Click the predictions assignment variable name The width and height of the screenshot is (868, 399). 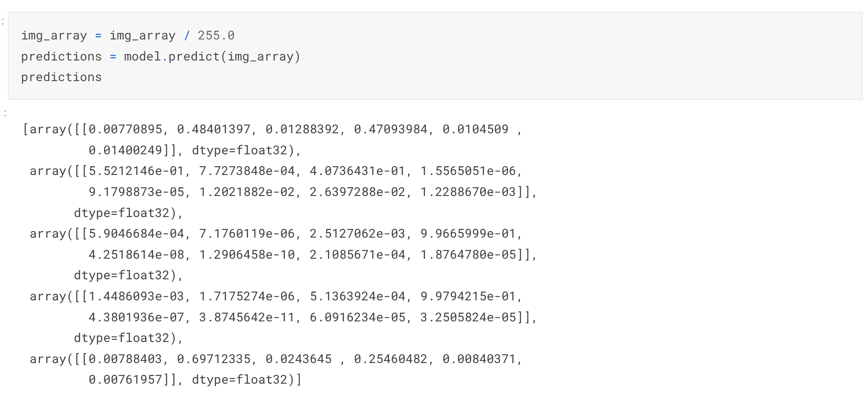pos(61,57)
